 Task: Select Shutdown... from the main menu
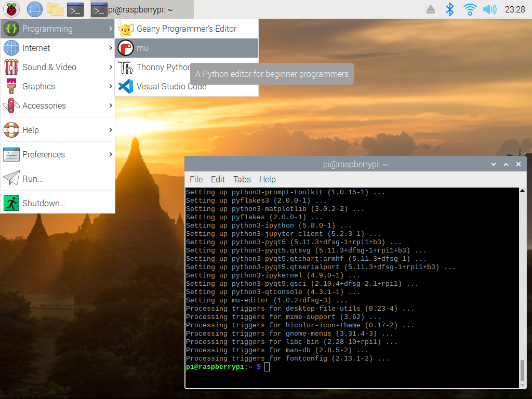[x=58, y=203]
